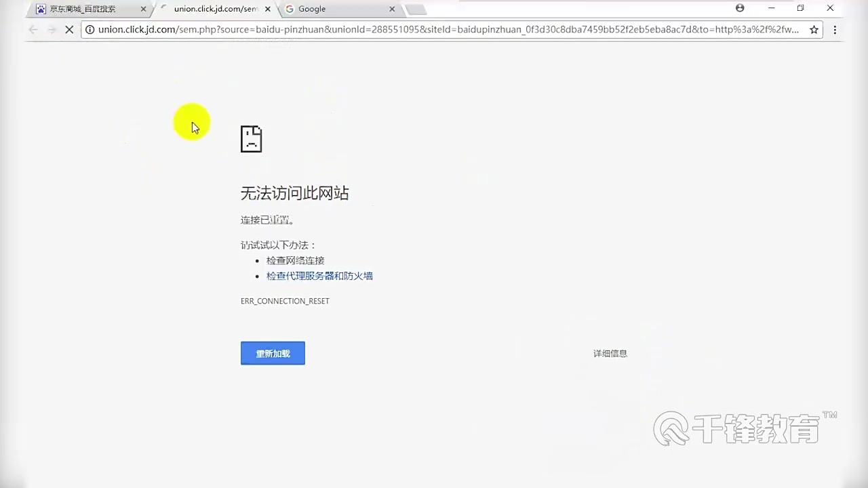Navigate back using the back arrow
This screenshot has width=868, height=488.
[x=33, y=30]
